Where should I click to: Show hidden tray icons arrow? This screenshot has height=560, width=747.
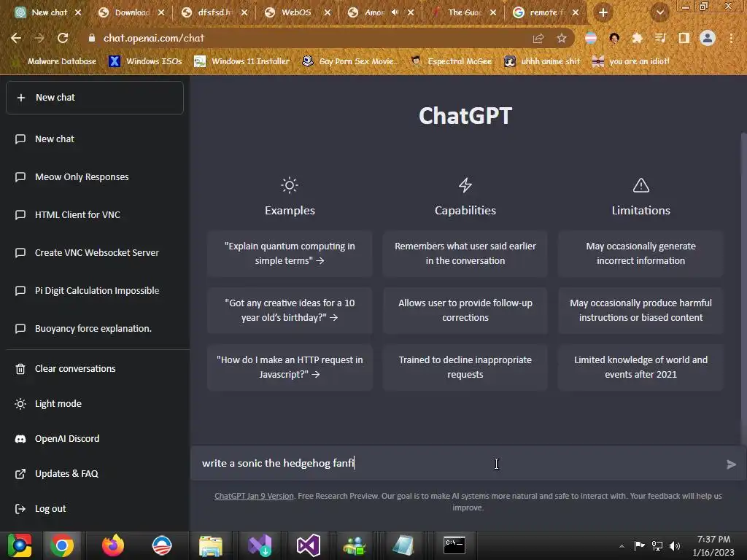click(x=622, y=546)
